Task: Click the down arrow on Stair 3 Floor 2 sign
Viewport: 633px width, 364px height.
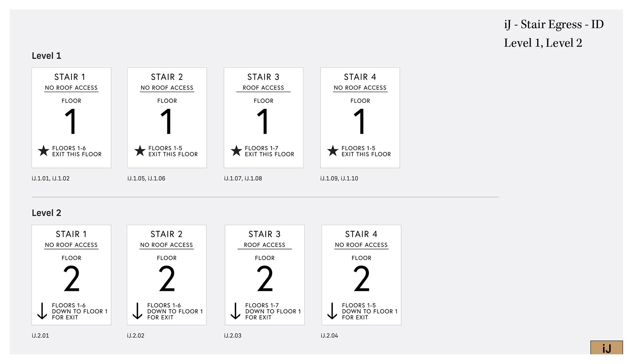Action: coord(235,311)
